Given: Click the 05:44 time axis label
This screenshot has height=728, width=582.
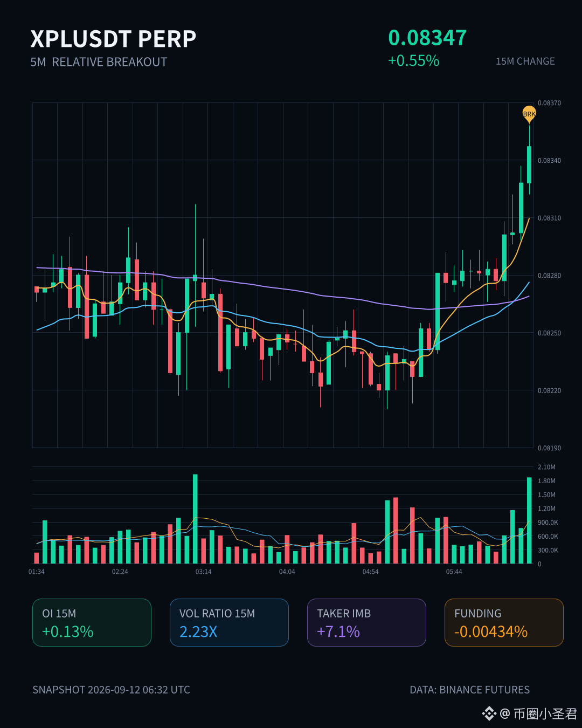Looking at the screenshot, I should pyautogui.click(x=454, y=572).
